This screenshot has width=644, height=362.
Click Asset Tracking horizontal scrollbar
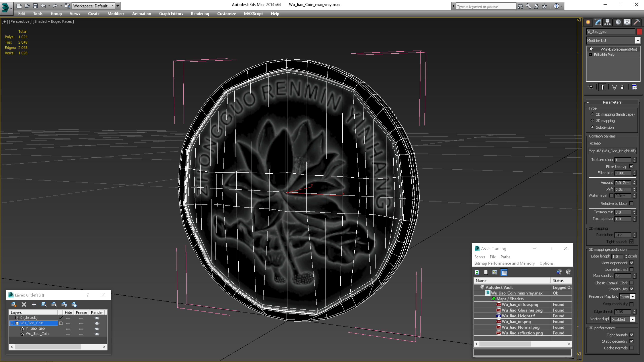[x=523, y=344]
